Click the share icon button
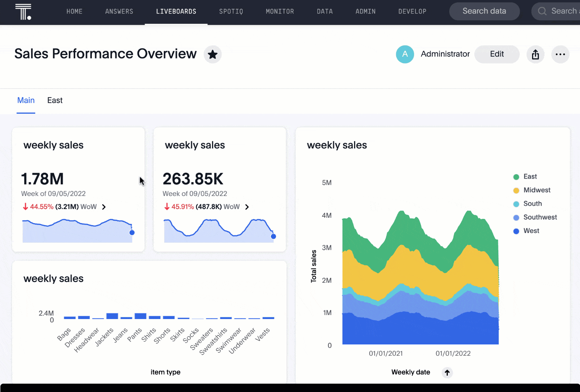 coord(535,54)
